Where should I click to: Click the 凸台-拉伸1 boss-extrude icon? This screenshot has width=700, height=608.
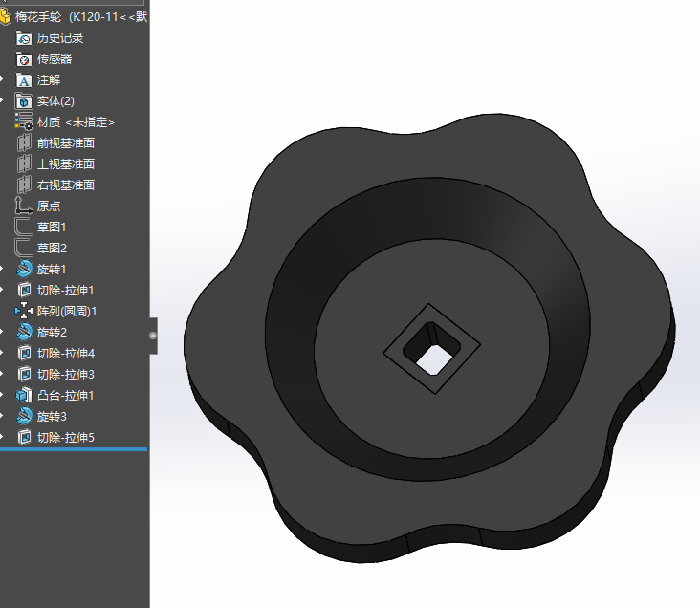click(x=24, y=395)
